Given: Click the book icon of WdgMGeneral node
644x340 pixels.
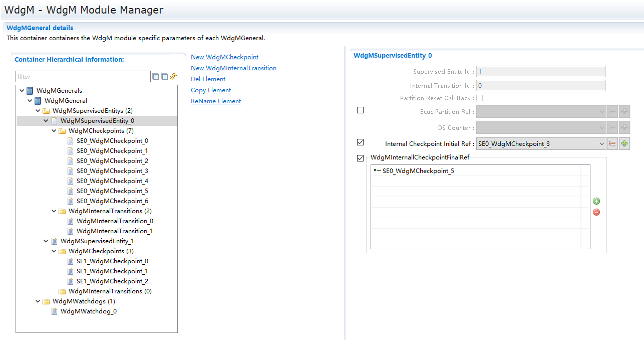Looking at the screenshot, I should [38, 101].
